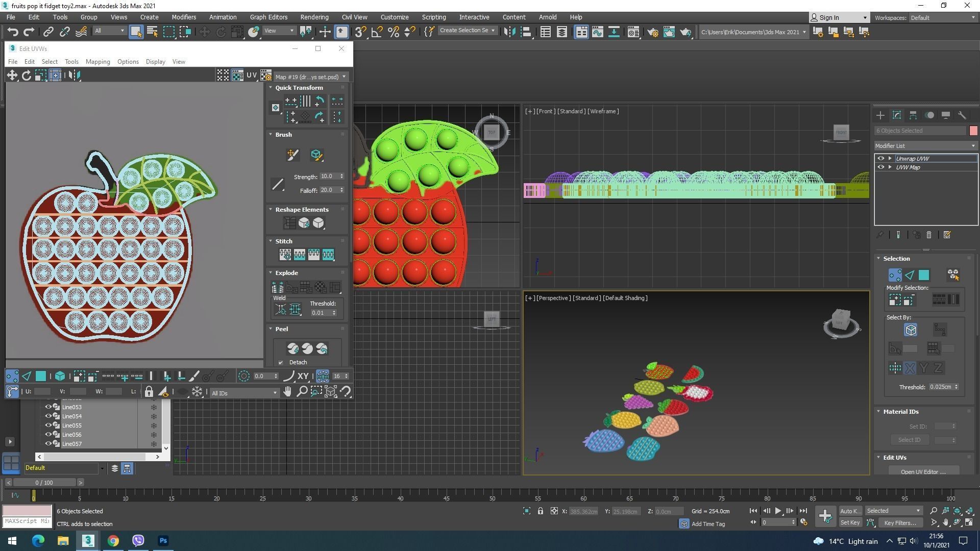Image resolution: width=980 pixels, height=551 pixels.
Task: Click the Open UV Editor button
Action: click(923, 471)
